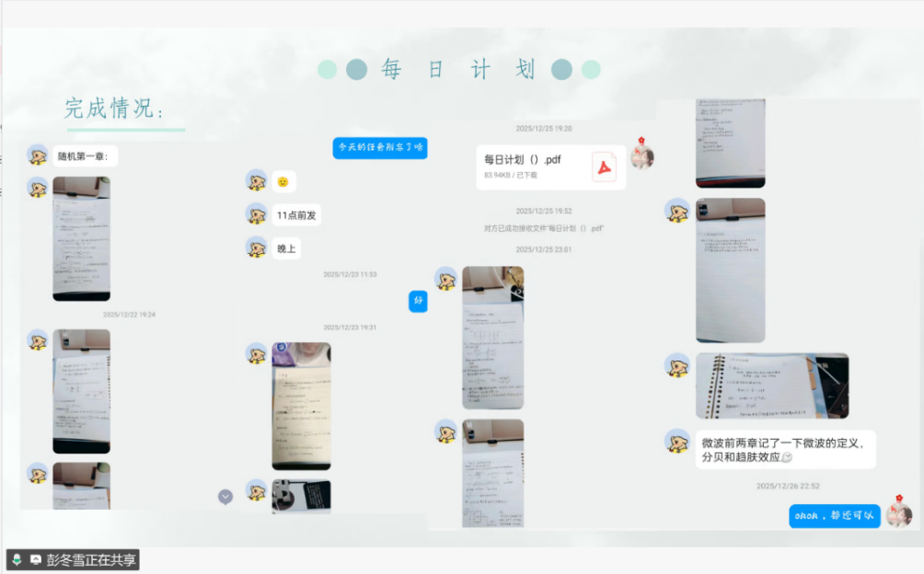
Task: Click the blue 好 reply bubble
Action: 418,300
